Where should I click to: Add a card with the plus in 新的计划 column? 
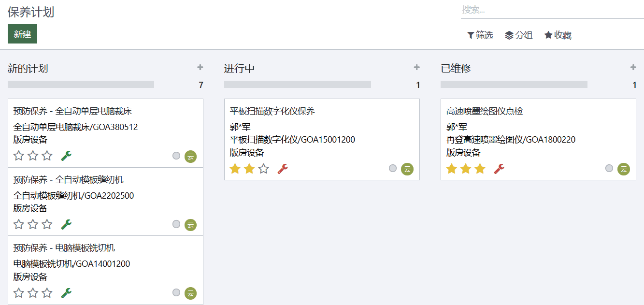point(200,68)
